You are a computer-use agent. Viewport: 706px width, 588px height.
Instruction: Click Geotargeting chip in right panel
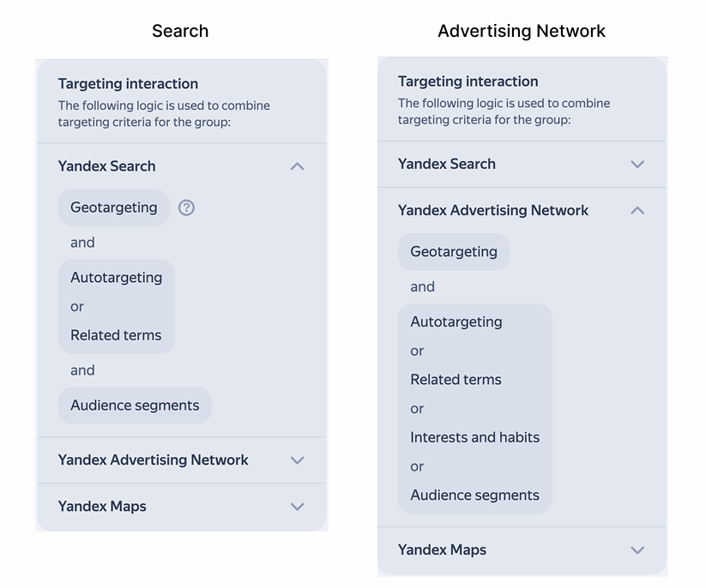point(454,252)
